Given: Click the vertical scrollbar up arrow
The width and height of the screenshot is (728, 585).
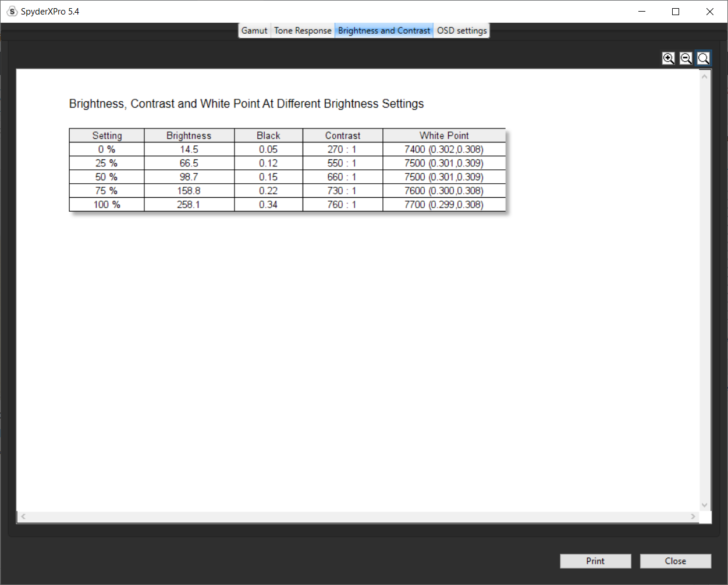Looking at the screenshot, I should tap(705, 76).
